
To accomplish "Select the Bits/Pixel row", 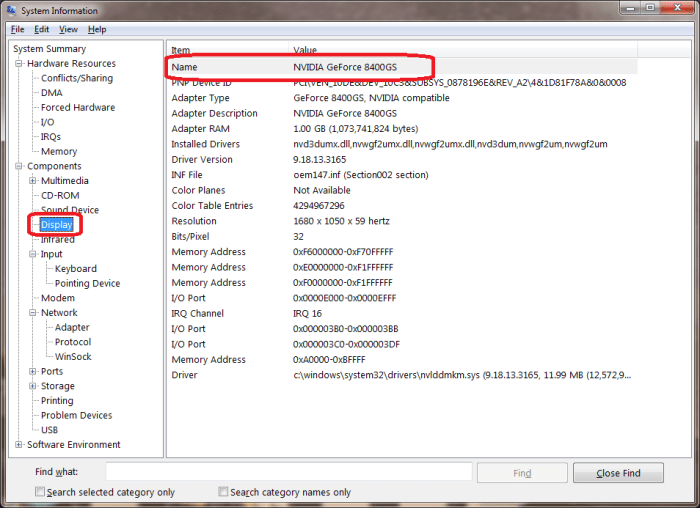I will point(402,237).
